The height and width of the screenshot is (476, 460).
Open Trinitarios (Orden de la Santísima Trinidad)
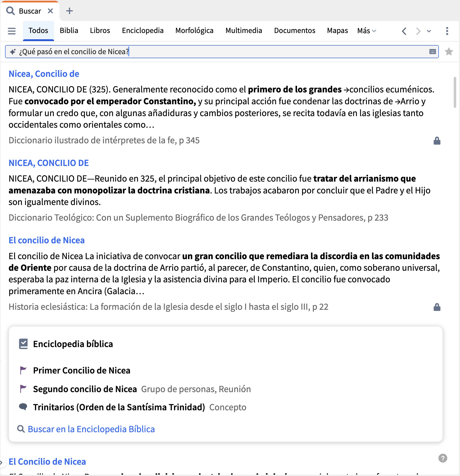pos(119,407)
